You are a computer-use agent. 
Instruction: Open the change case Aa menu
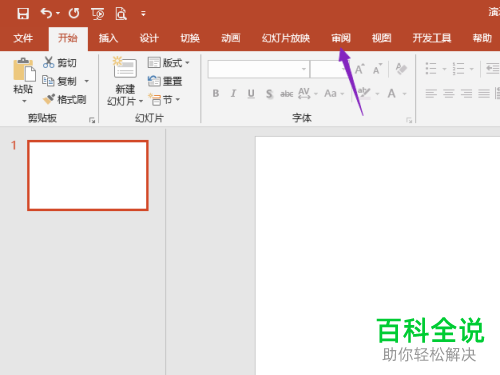334,94
